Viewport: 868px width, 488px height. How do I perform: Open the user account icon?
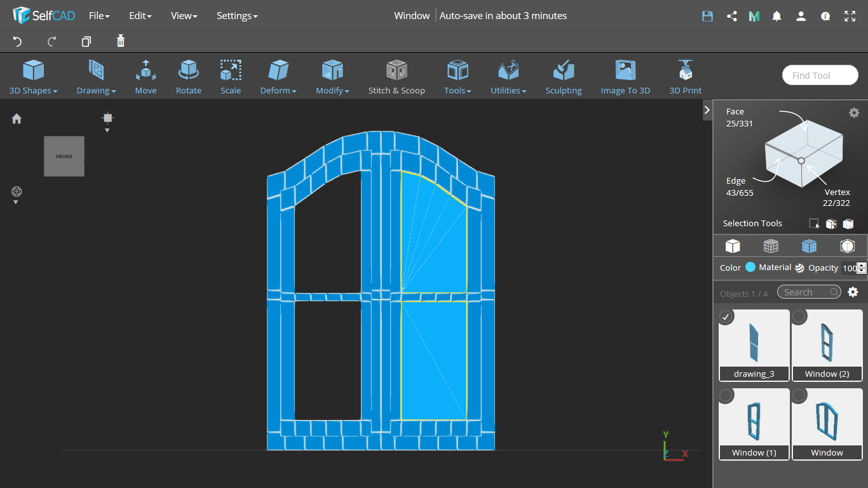pos(801,17)
